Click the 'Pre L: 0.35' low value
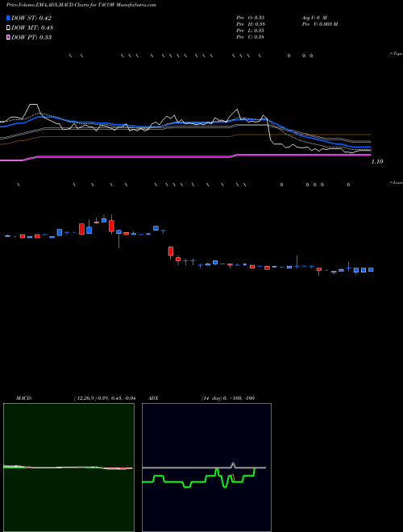Viewport: 403px width, 532px height. coord(251,31)
